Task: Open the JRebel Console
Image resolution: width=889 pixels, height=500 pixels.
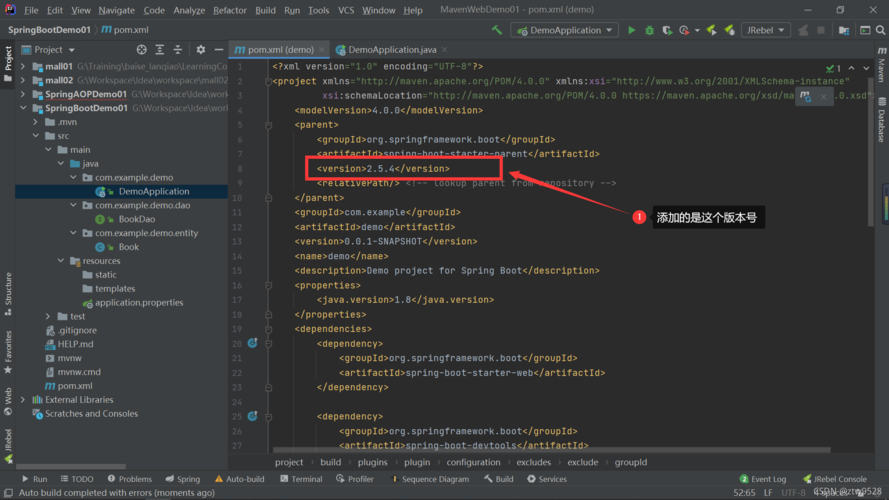Action: click(835, 479)
